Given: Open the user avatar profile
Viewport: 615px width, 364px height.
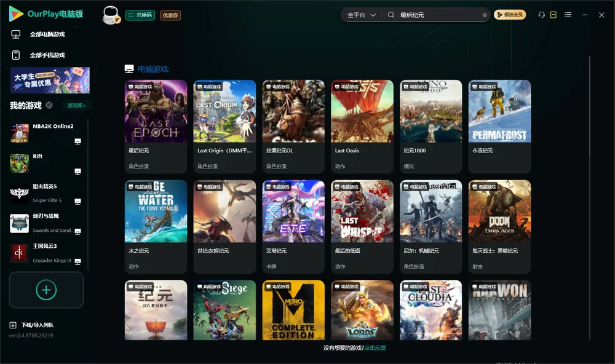Looking at the screenshot, I should coord(111,15).
